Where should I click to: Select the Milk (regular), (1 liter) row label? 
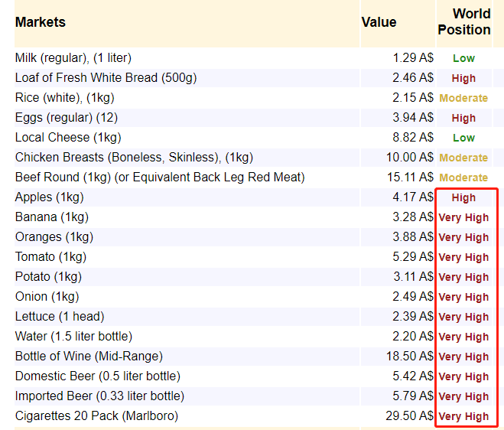[73, 58]
